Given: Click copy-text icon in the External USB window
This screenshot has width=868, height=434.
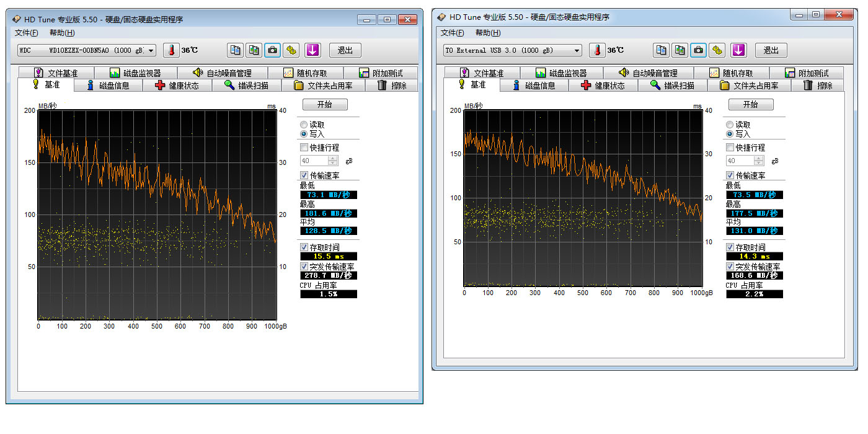Looking at the screenshot, I should (x=662, y=50).
